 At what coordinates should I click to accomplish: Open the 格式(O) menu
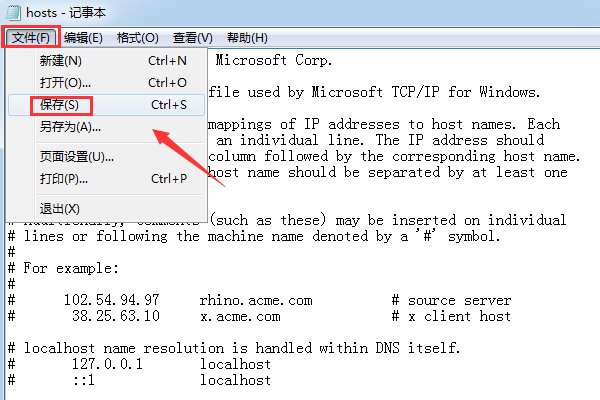click(x=138, y=38)
